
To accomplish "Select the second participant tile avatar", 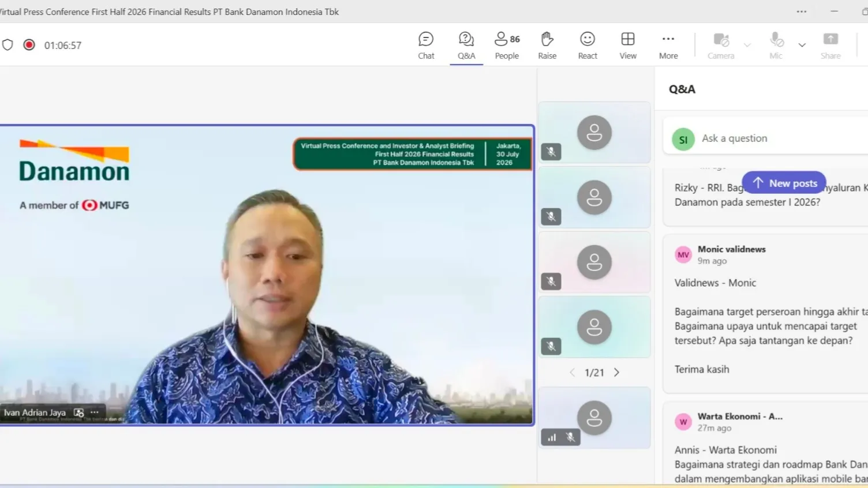I will point(594,197).
